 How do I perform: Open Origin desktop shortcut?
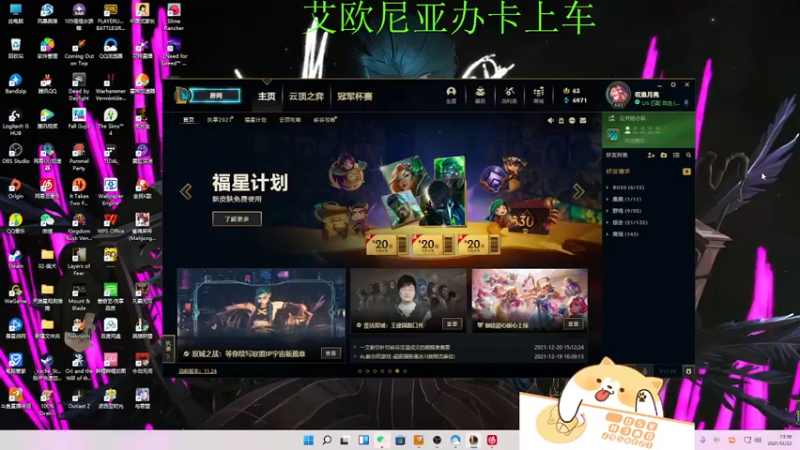click(x=16, y=188)
